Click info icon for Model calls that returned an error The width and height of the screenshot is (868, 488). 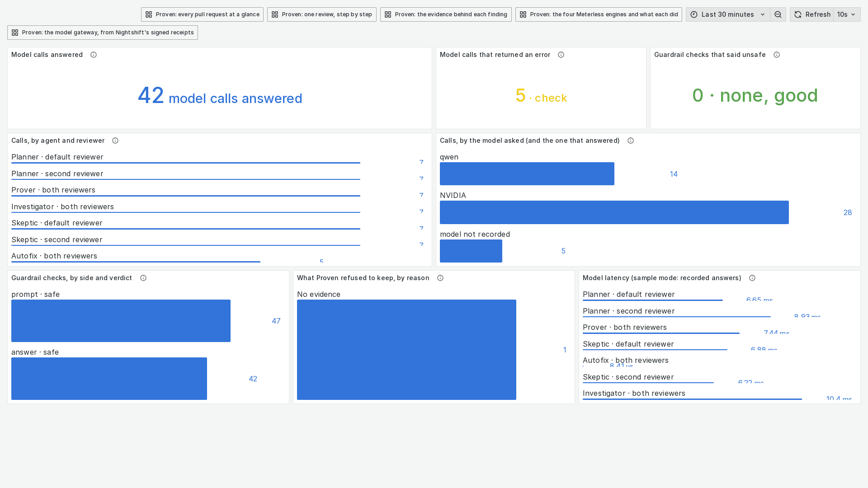[x=561, y=55]
